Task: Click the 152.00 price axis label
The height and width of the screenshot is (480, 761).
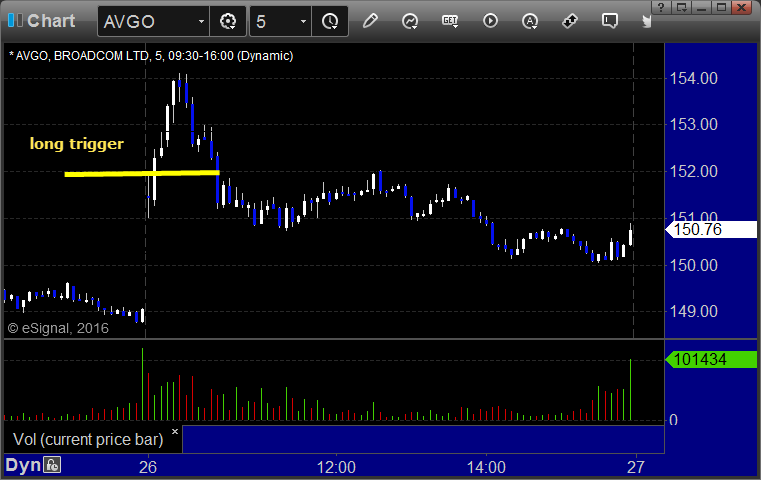Action: click(694, 171)
